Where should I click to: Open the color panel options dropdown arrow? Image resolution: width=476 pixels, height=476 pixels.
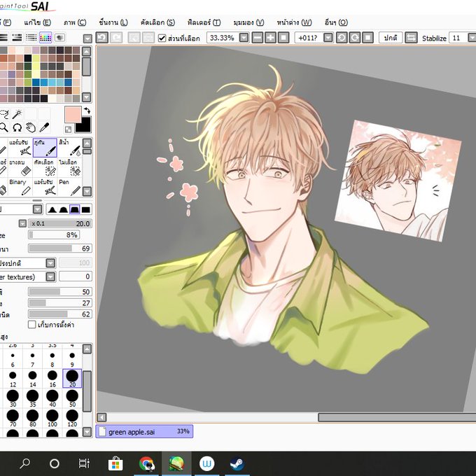(87, 38)
